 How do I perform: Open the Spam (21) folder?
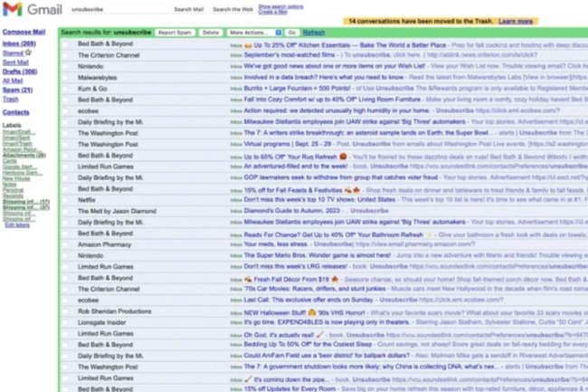[17, 90]
